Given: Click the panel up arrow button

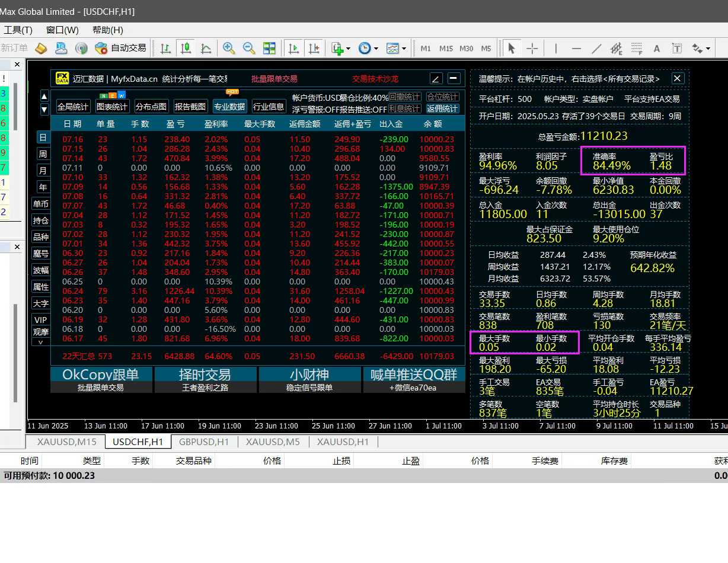Looking at the screenshot, I should click(x=44, y=96).
